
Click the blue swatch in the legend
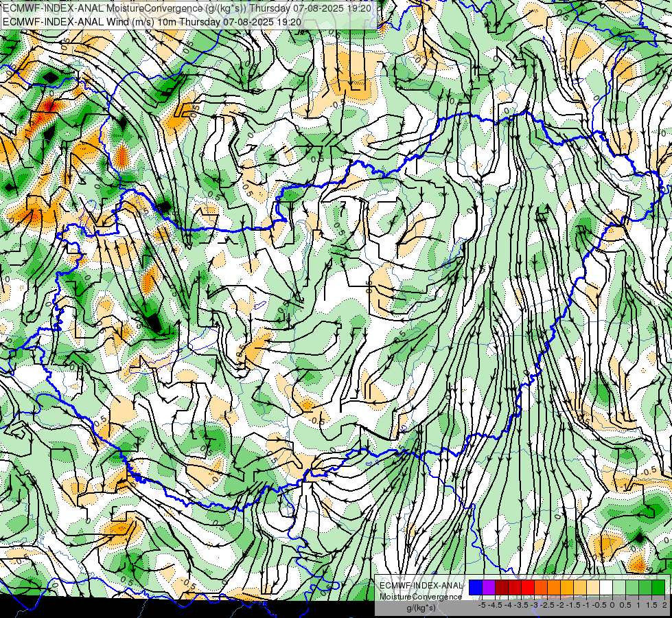click(x=476, y=588)
